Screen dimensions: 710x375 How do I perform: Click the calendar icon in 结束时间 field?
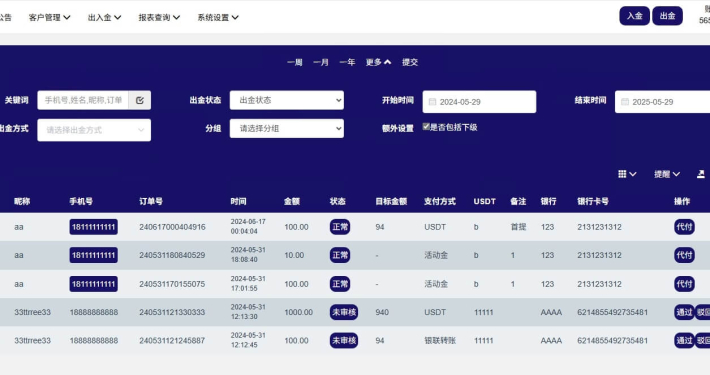[625, 102]
